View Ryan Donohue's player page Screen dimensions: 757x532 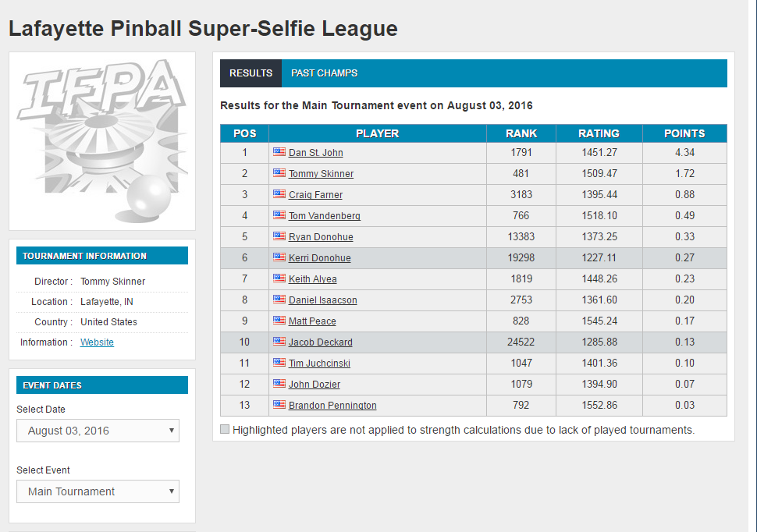coord(321,237)
